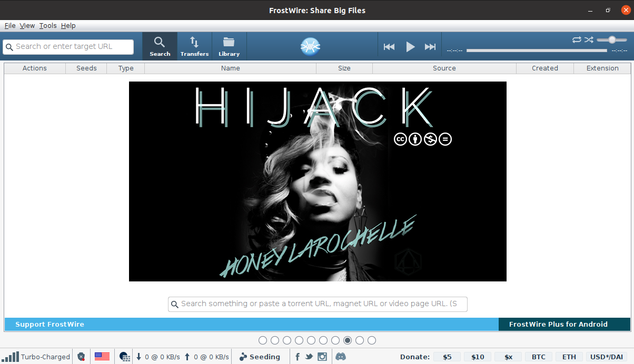Select the first slideshow radio dot
The image size is (634, 364).
pos(263,340)
